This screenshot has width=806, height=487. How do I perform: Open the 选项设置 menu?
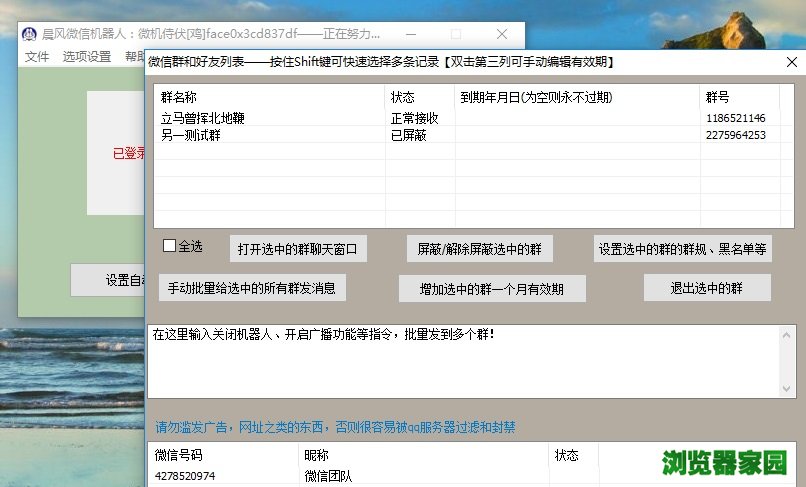[87, 57]
